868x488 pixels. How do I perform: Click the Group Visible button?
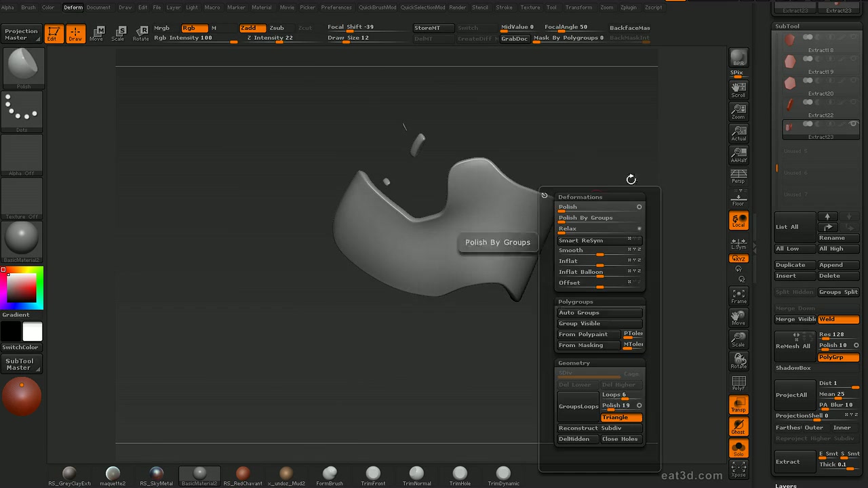(599, 323)
